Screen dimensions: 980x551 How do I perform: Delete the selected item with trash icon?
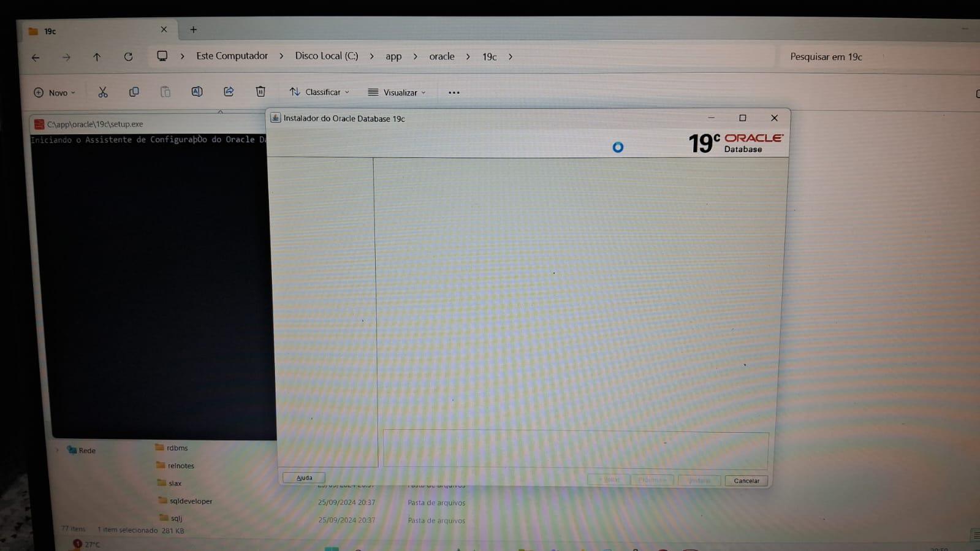260,92
